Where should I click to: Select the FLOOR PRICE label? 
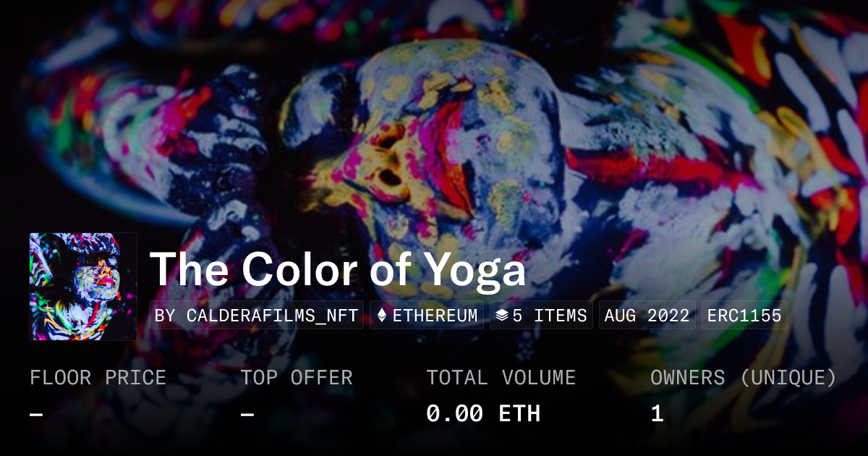coord(98,378)
